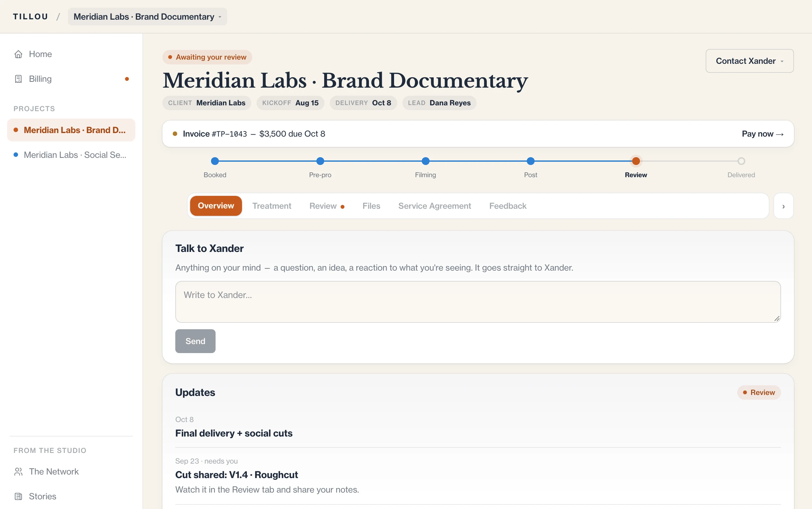Viewport: 812px width, 509px height.
Task: Click the Review badge in Updates
Action: pos(759,392)
